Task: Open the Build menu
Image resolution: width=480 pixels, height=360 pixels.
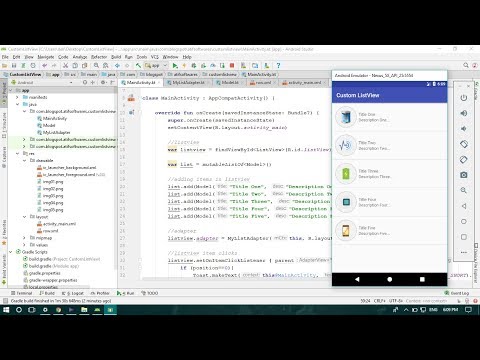Action: pos(116,57)
